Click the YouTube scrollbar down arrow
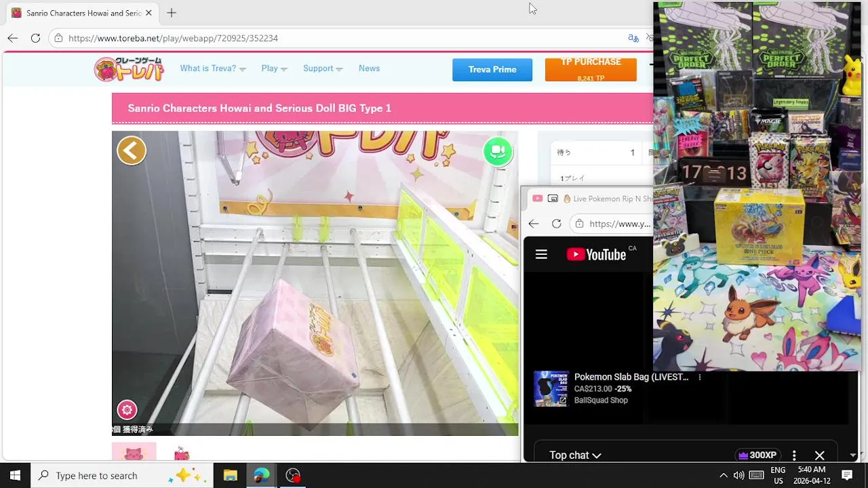This screenshot has height=488, width=868. 853,455
